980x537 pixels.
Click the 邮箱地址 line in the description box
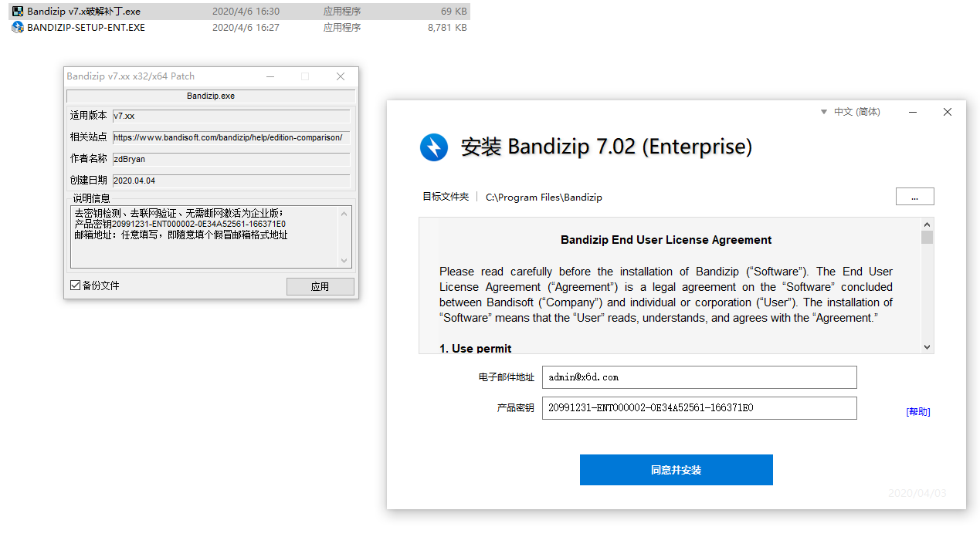(181, 235)
